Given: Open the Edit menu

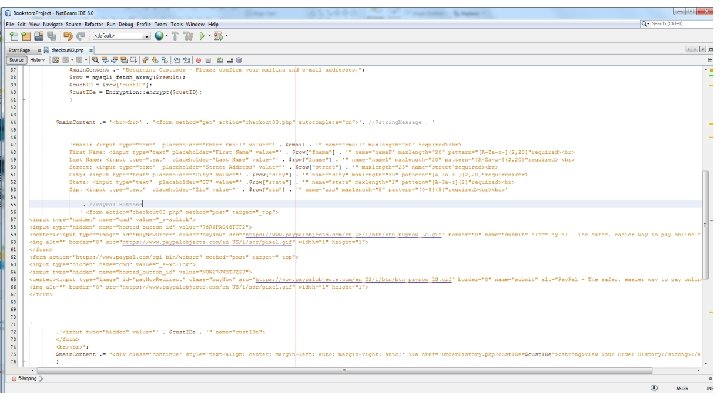Looking at the screenshot, I should pyautogui.click(x=22, y=24).
